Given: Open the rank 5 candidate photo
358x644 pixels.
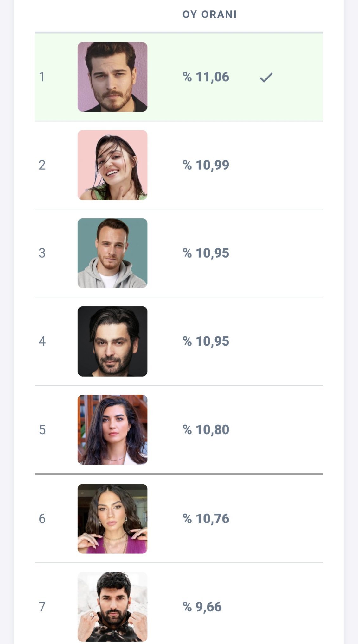Looking at the screenshot, I should click(112, 429).
